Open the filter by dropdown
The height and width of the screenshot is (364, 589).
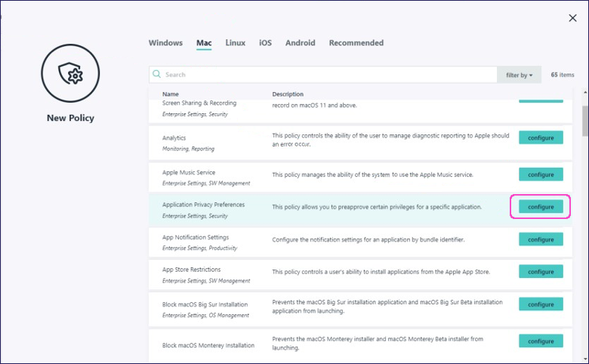pos(519,75)
